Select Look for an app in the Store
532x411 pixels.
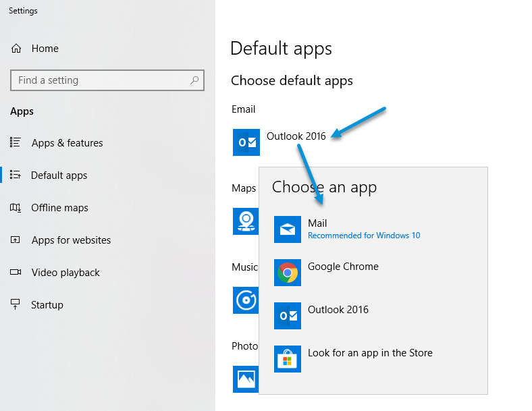point(373,359)
